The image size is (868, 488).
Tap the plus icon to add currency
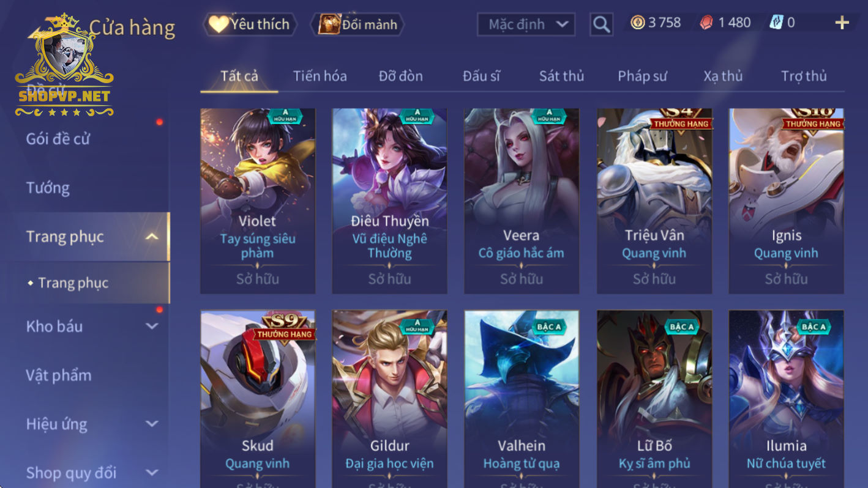[842, 23]
